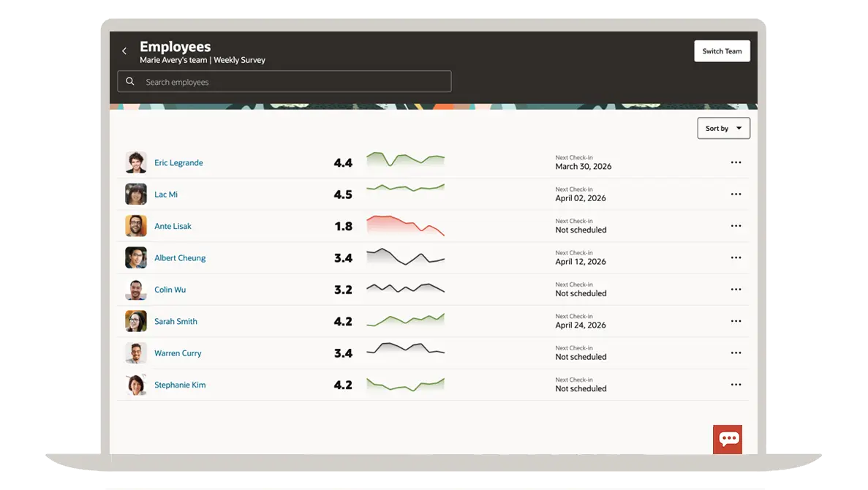Click Eric Legrande's profile photo

136,162
